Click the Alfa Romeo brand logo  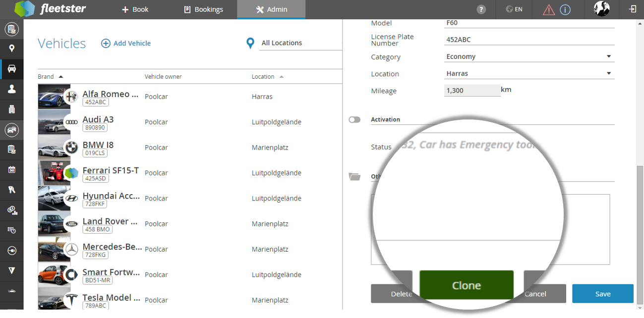(x=72, y=97)
